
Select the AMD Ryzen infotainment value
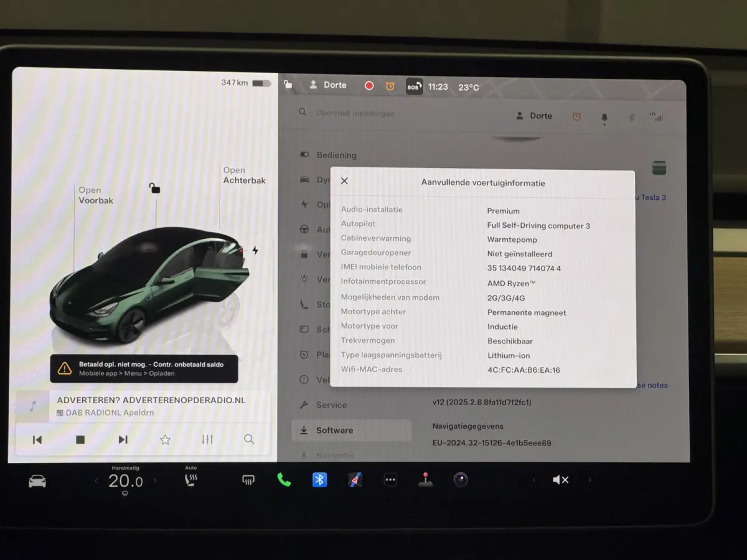coord(511,283)
